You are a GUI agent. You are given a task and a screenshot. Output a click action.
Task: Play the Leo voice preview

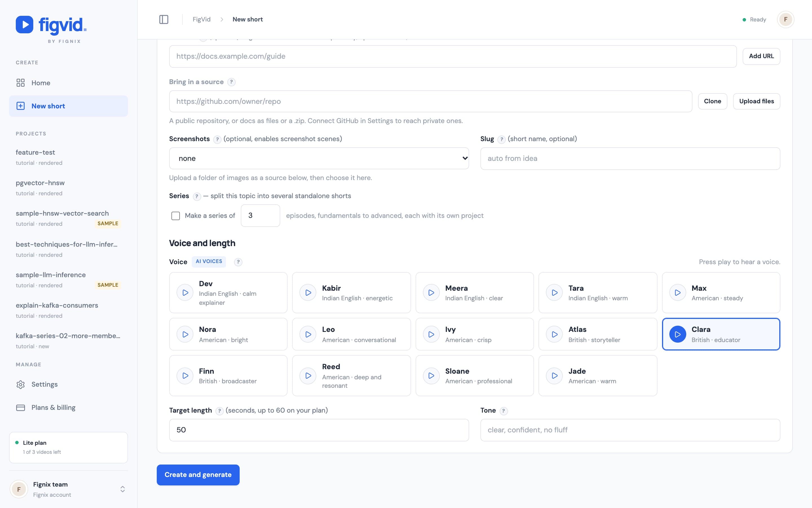(x=308, y=334)
